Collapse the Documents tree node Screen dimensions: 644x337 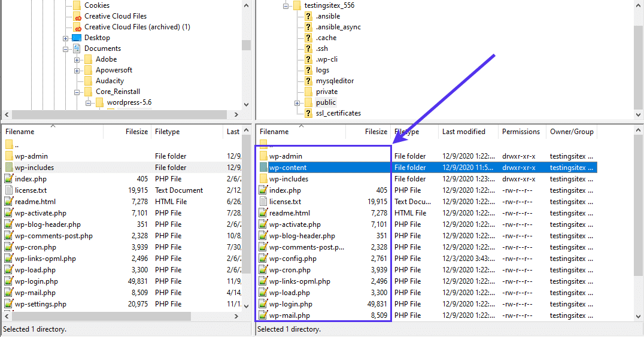click(x=66, y=48)
